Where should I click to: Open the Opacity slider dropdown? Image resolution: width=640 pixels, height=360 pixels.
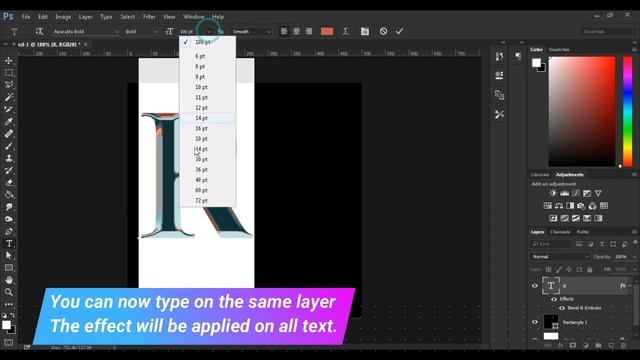pos(634,257)
